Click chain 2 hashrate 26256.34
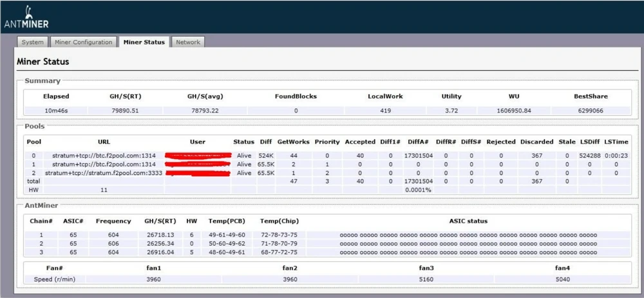Viewport: 644px width, 298px height. pos(160,243)
